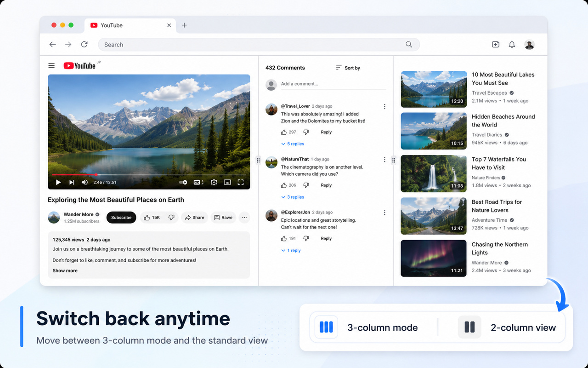Reply to NatureThat comment
The width and height of the screenshot is (588, 368).
[326, 185]
